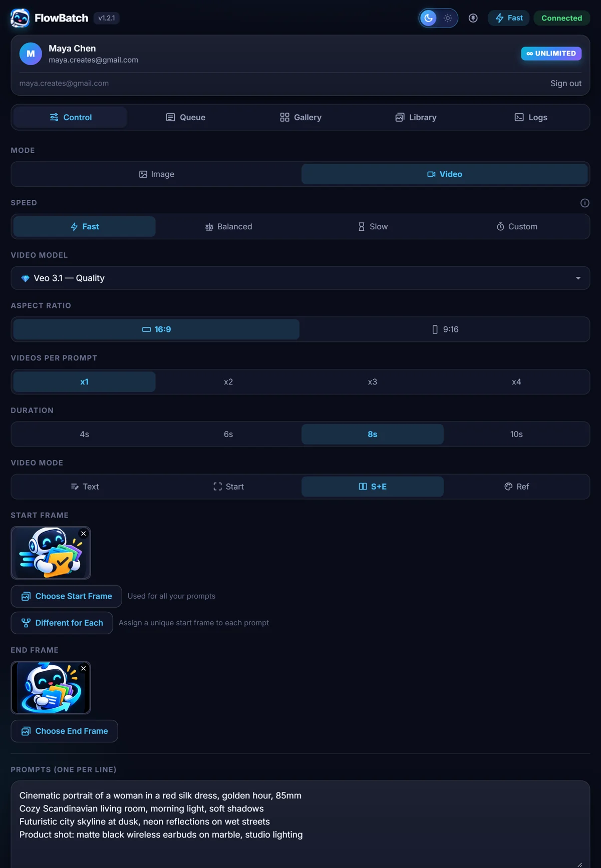The width and height of the screenshot is (601, 868).
Task: Remove the end frame image
Action: click(x=84, y=668)
